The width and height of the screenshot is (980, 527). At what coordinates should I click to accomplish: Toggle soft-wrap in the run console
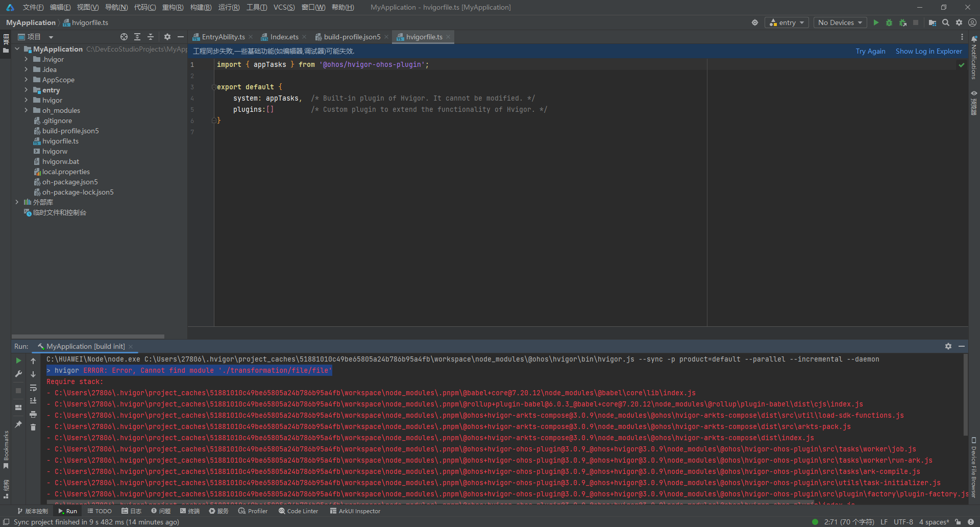coord(33,388)
